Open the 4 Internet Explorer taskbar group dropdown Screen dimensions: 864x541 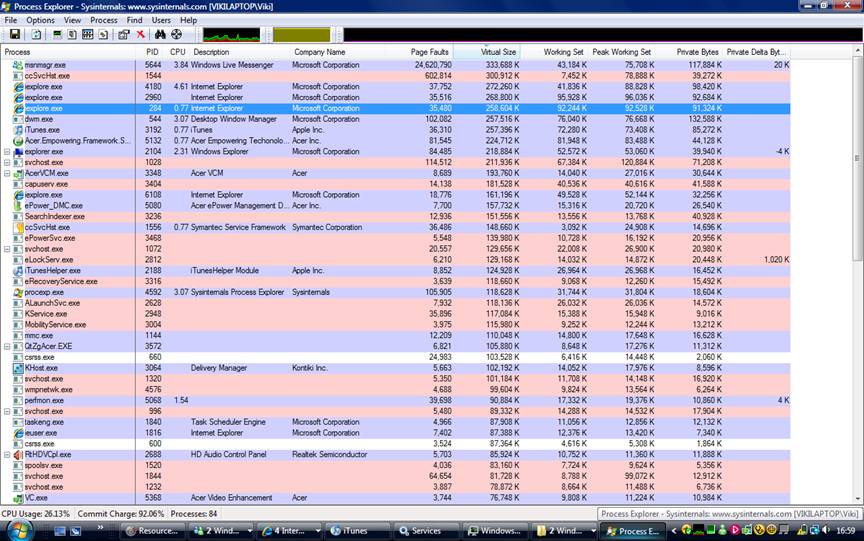pos(318,531)
